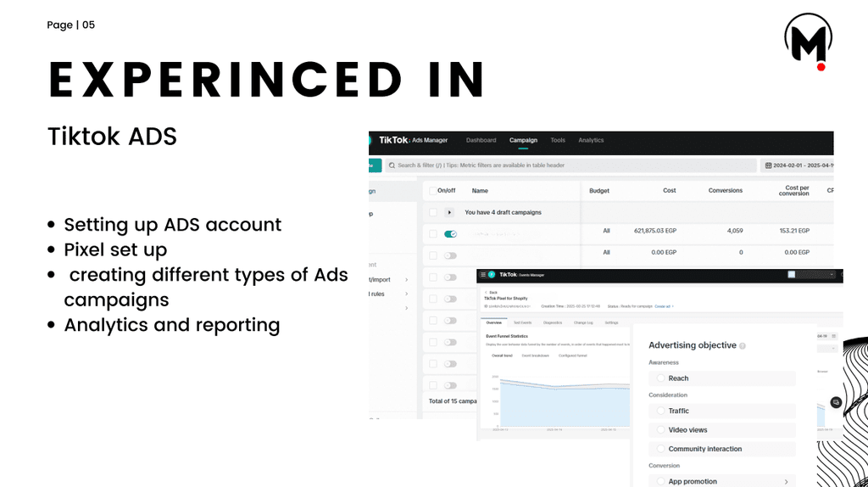Viewport: 868px width, 487px height.
Task: Click the 621,875.03 EGP cost cell
Action: click(655, 231)
